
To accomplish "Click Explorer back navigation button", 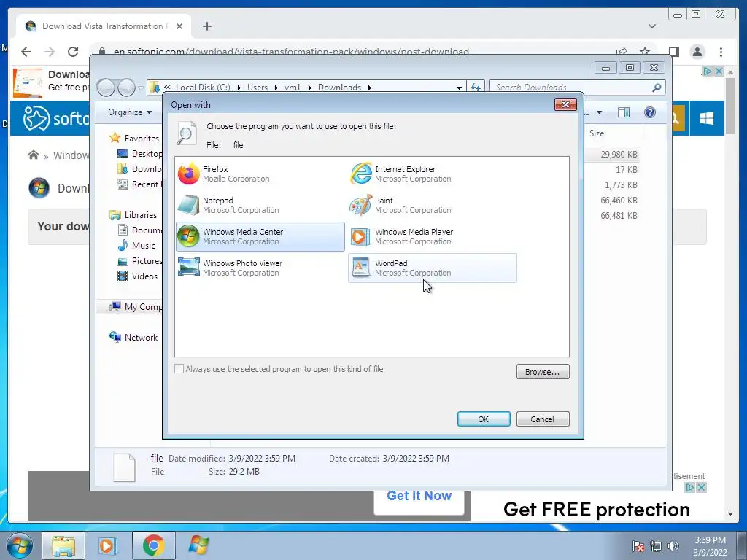I will 107,87.
